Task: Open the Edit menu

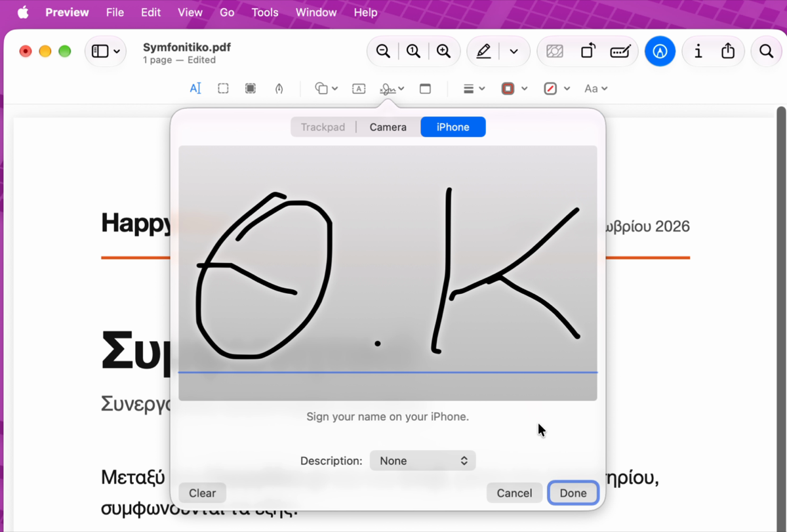Action: click(x=151, y=12)
